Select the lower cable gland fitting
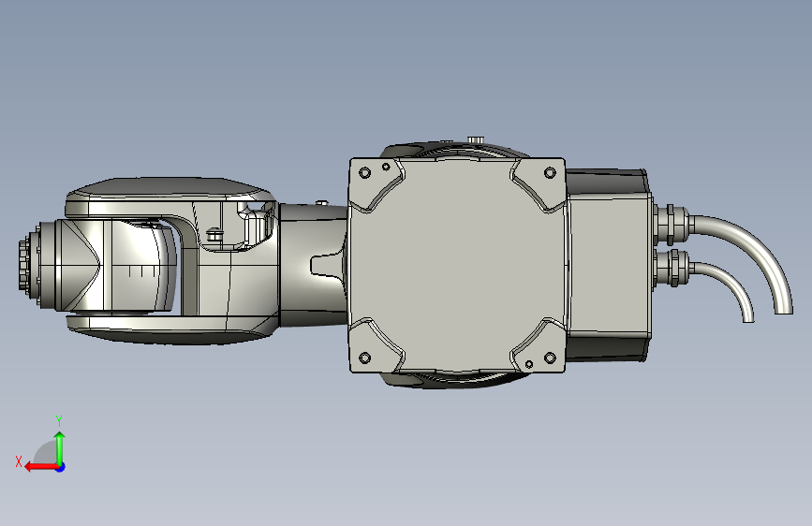The width and height of the screenshot is (812, 526). coord(672,269)
